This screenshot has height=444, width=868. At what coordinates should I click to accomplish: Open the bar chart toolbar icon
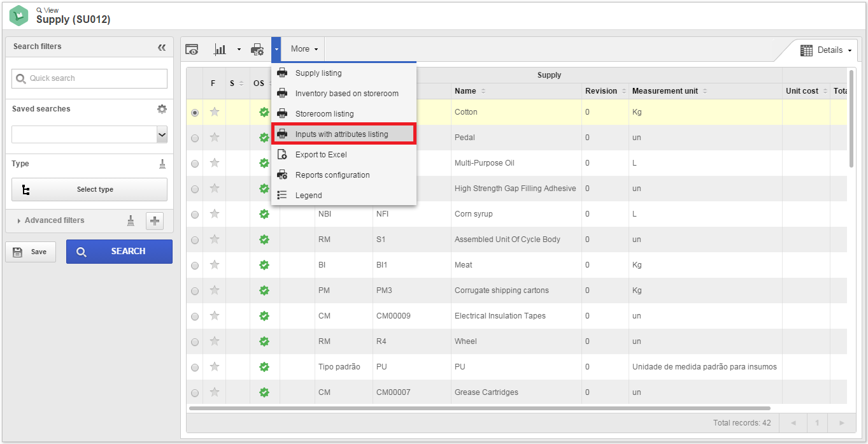pyautogui.click(x=220, y=49)
